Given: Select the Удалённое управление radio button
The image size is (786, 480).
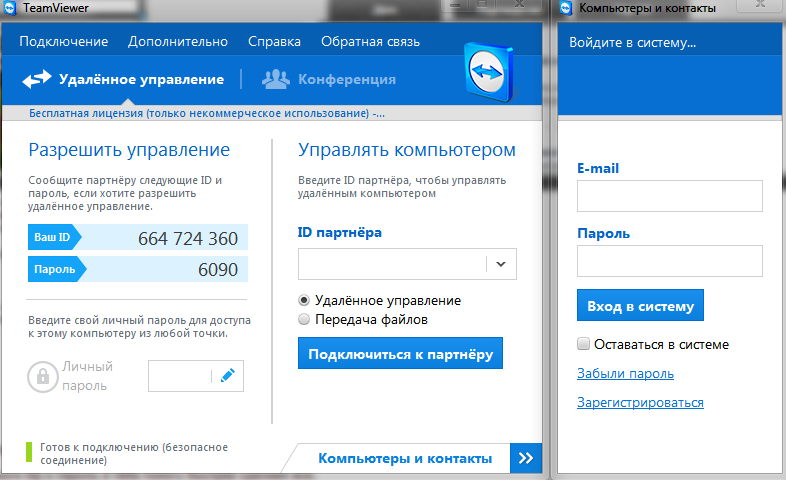Looking at the screenshot, I should (304, 300).
